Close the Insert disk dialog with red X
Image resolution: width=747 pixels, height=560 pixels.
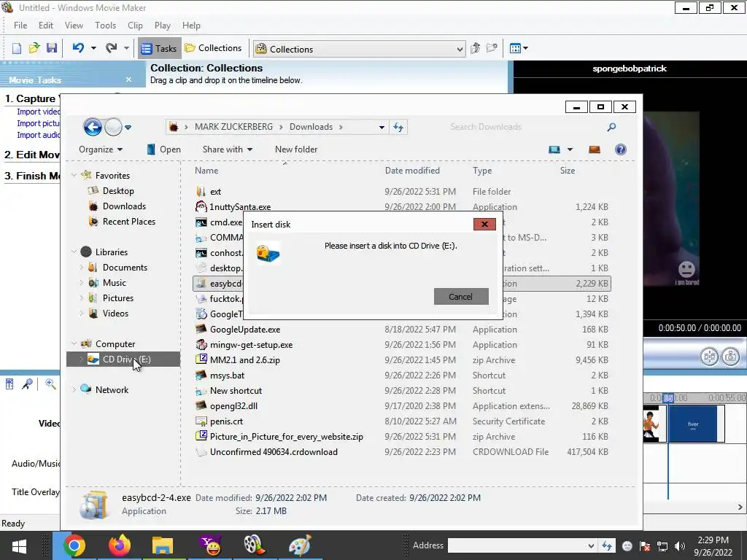tap(484, 225)
